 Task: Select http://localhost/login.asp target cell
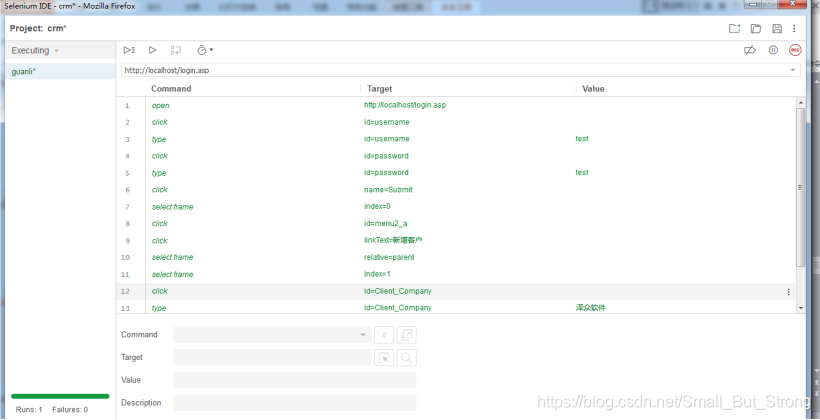coord(405,105)
